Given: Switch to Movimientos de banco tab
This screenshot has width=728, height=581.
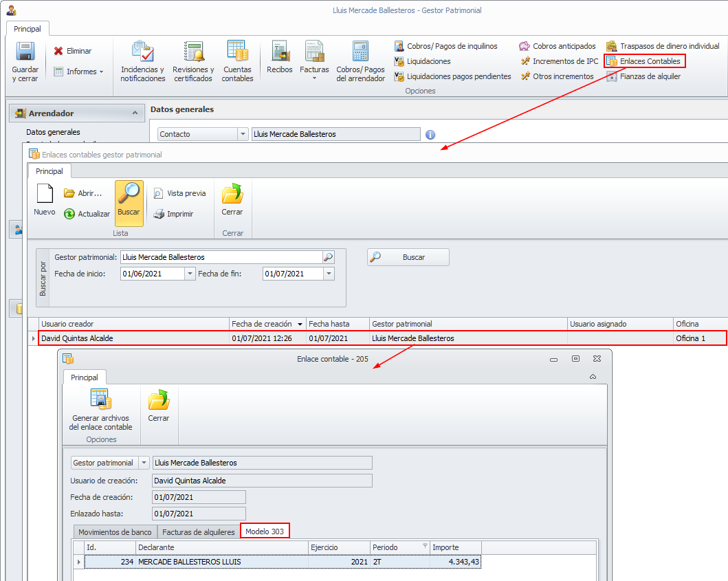Looking at the screenshot, I should [115, 531].
